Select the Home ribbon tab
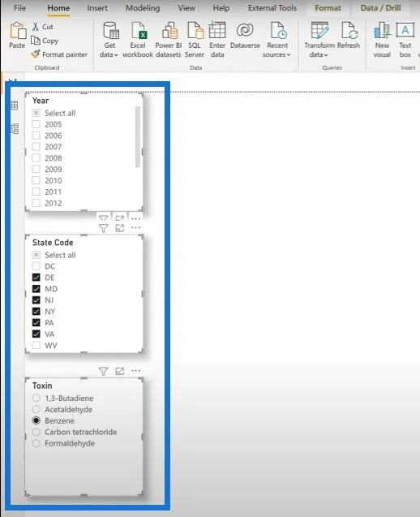This screenshot has width=420, height=517. pyautogui.click(x=58, y=8)
